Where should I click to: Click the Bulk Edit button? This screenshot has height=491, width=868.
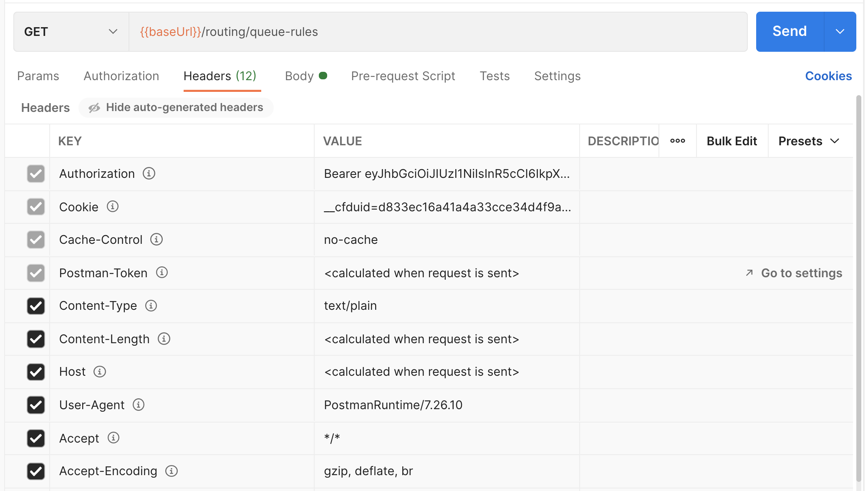[732, 141]
